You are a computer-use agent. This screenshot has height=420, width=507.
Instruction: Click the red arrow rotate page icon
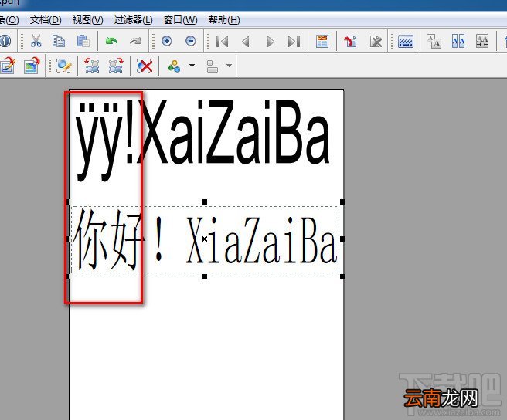click(350, 41)
